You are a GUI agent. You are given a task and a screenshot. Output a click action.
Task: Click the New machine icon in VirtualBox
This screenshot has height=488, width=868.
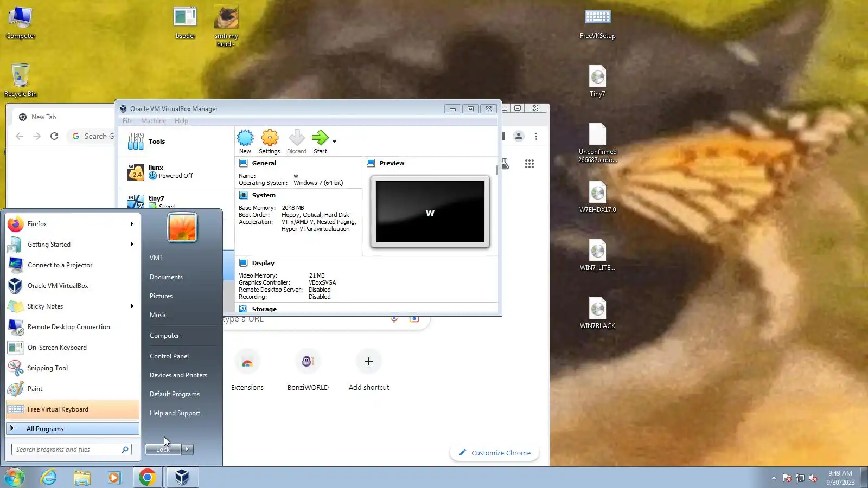coord(245,142)
